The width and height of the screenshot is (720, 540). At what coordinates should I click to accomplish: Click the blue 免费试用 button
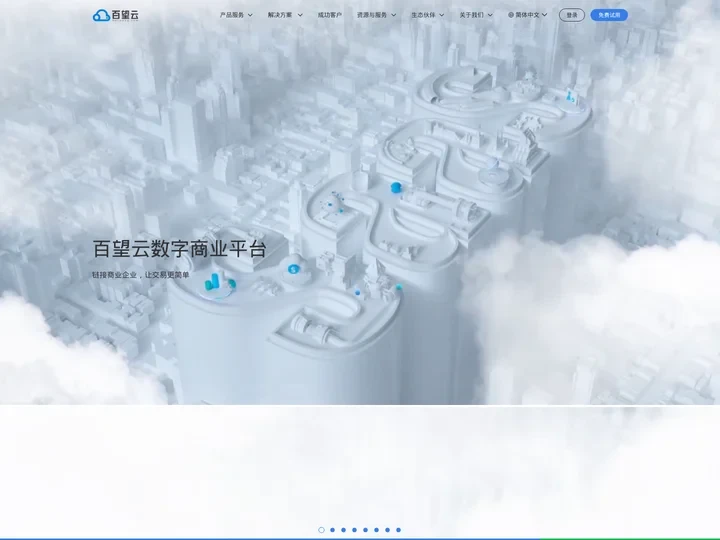[609, 15]
